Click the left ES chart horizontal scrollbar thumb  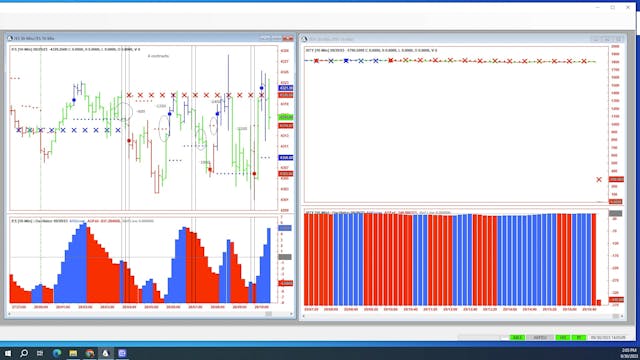pos(268,314)
